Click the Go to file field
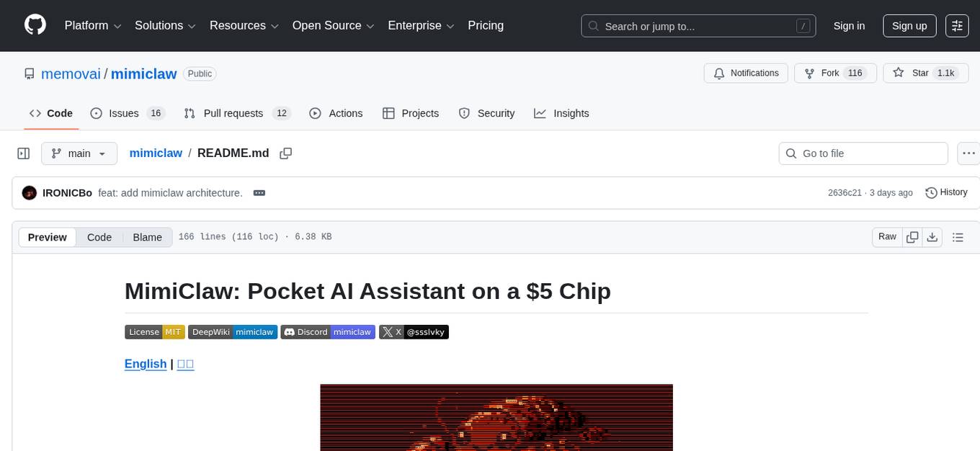The height and width of the screenshot is (451, 980). tap(863, 153)
